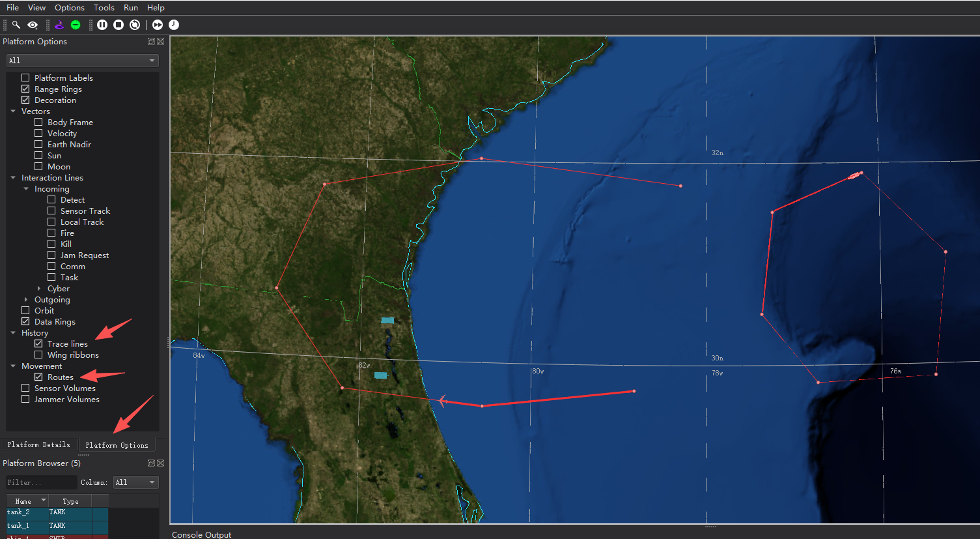Click the Filter input field in Platform Browser
The height and width of the screenshot is (539, 980).
(x=42, y=482)
